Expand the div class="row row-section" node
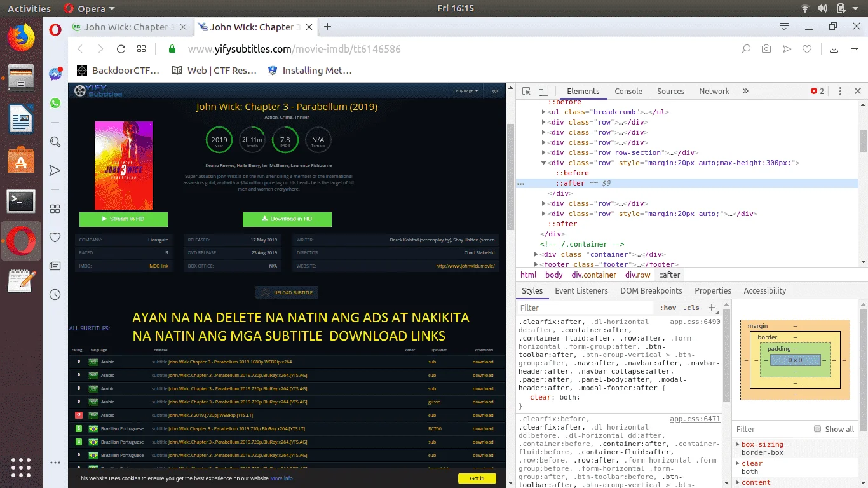 point(544,152)
